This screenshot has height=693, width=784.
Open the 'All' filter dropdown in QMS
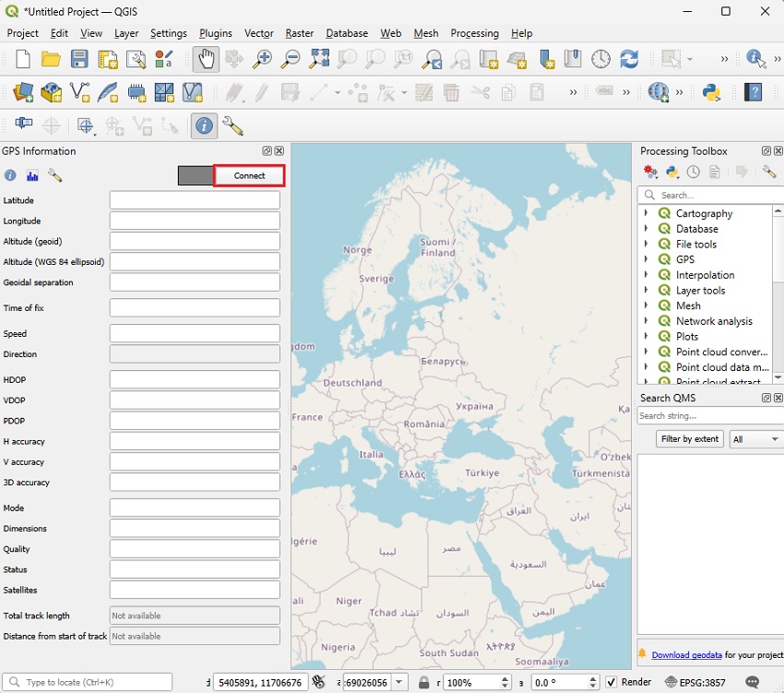755,439
